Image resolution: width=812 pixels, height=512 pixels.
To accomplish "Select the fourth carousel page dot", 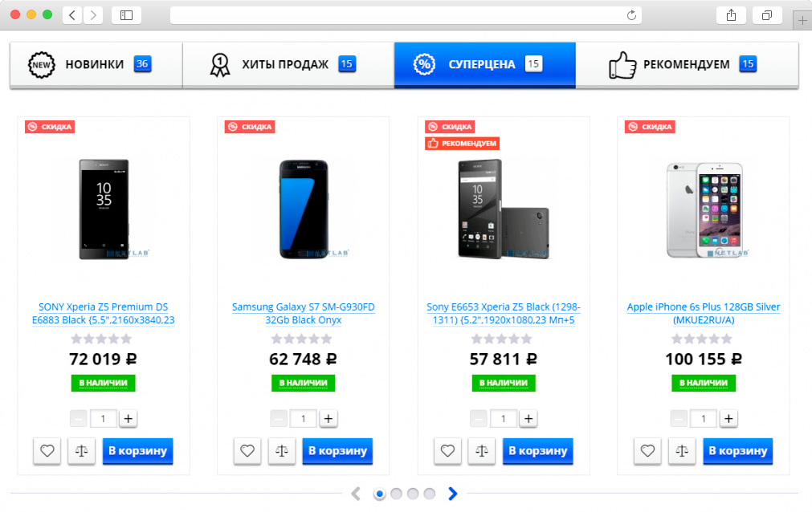I will coord(430,494).
